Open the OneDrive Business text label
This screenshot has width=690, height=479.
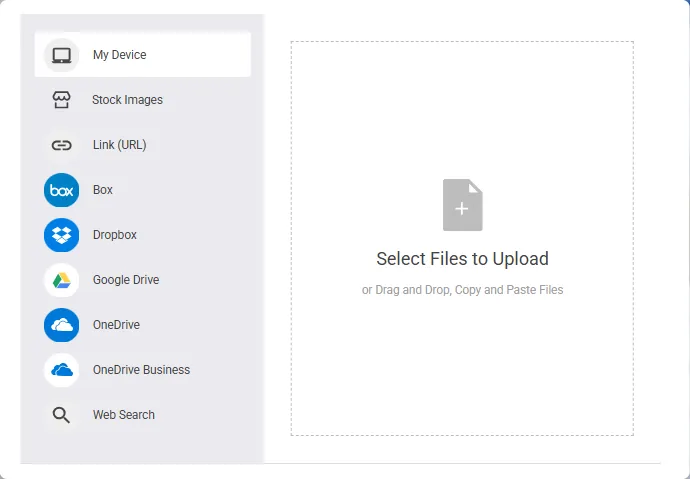point(141,370)
